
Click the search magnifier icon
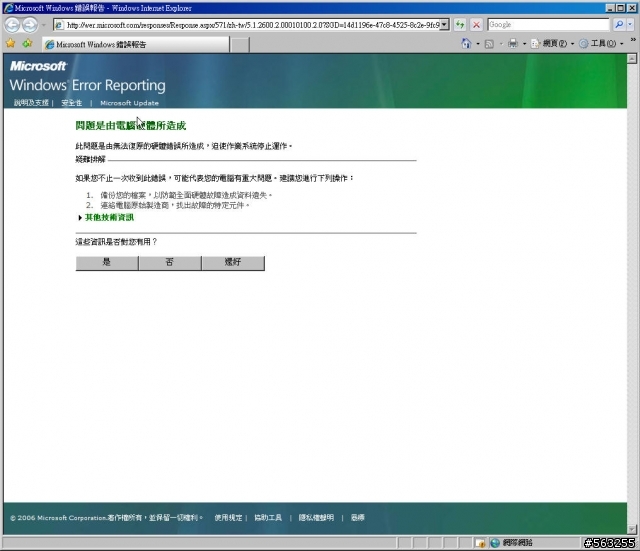point(619,24)
